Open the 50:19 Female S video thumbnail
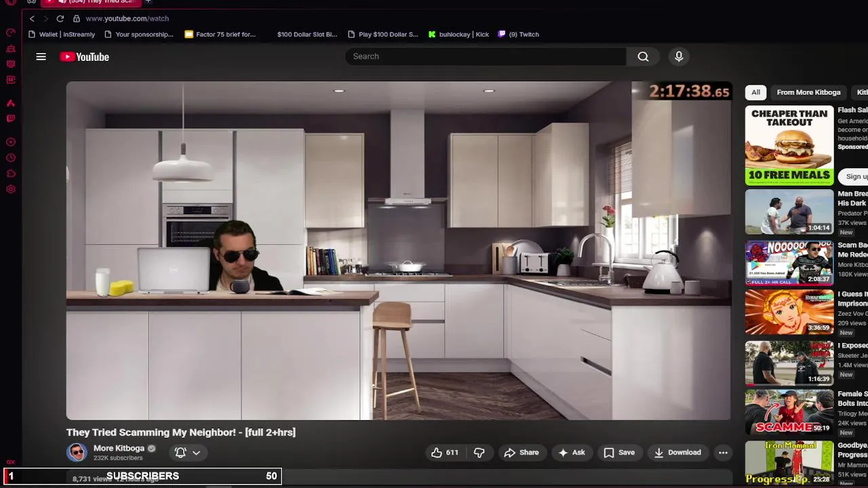 (x=789, y=412)
